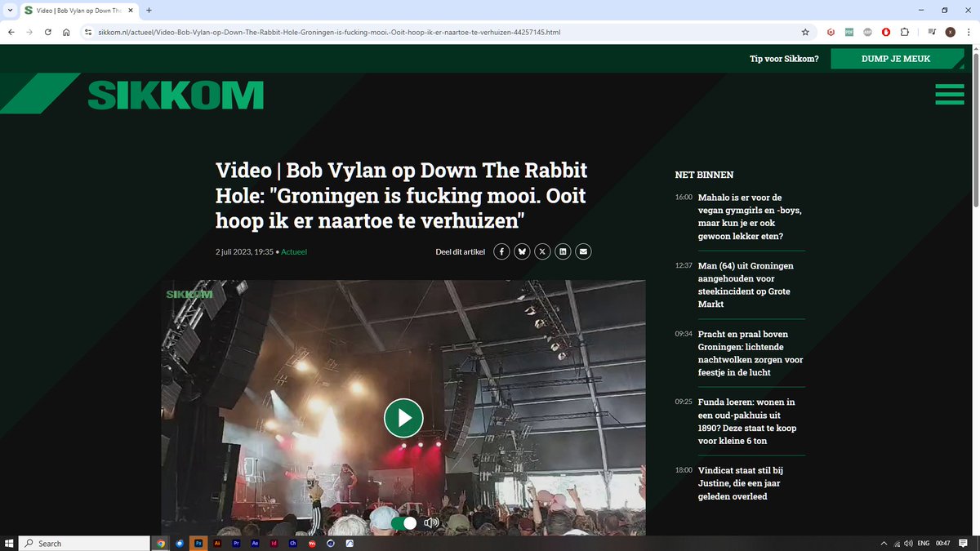Open Photoshop from the taskbar
The width and height of the screenshot is (980, 551).
point(198,543)
